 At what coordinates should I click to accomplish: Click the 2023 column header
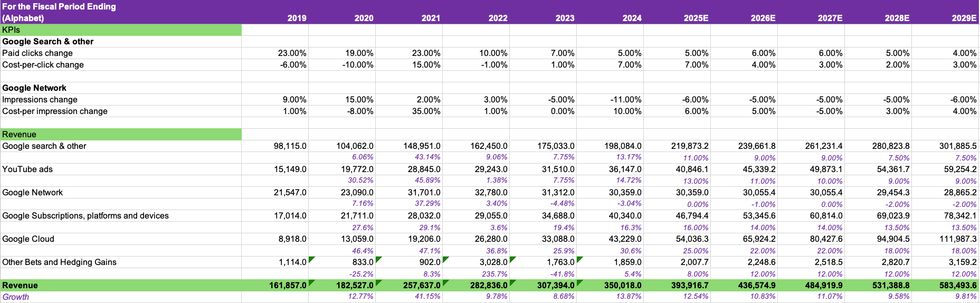[565, 18]
